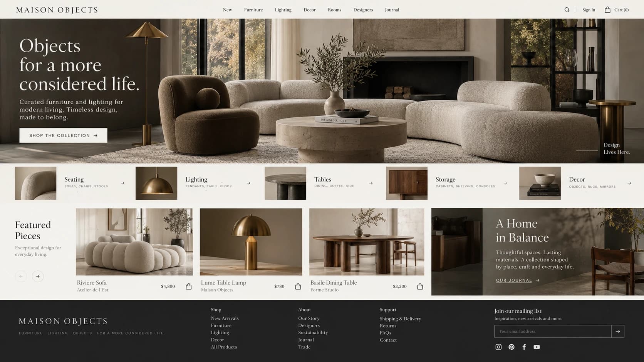
Task: Click the $780 price
Action: click(279, 287)
